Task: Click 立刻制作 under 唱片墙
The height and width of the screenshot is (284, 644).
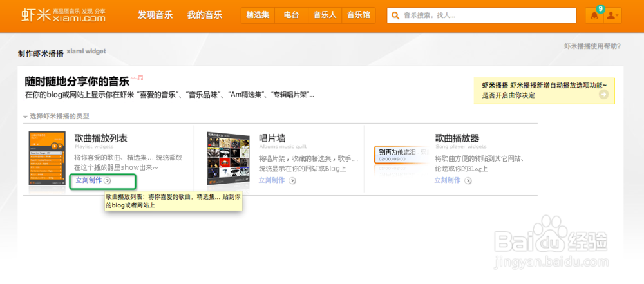Action: pos(272,180)
